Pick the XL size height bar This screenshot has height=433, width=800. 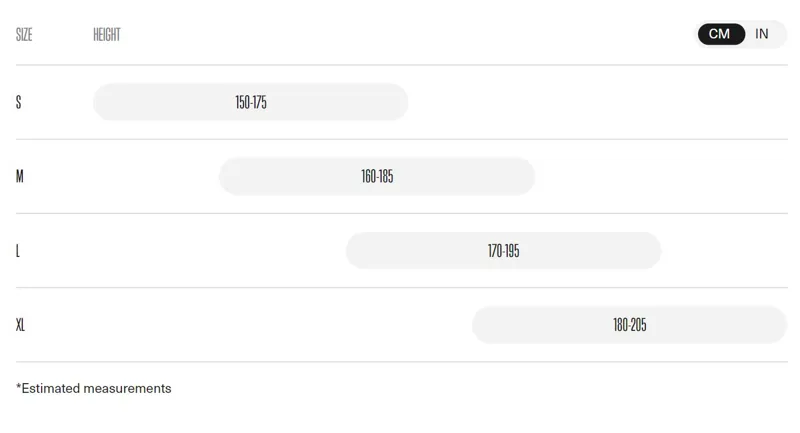coord(629,325)
